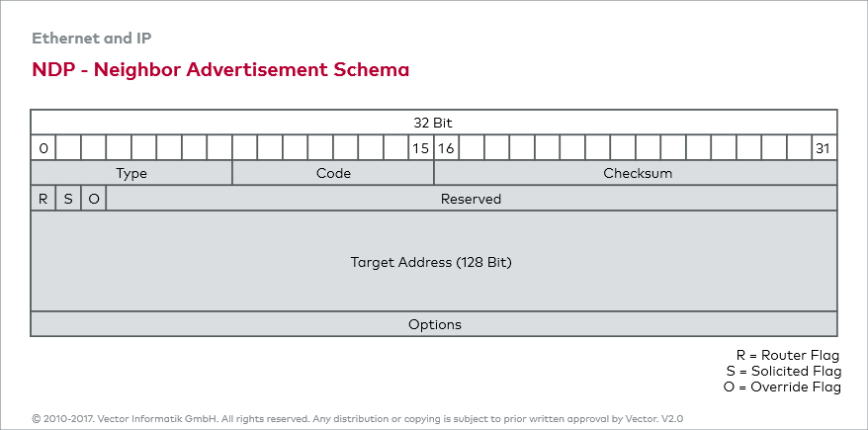The height and width of the screenshot is (430, 868).
Task: Select the Type field
Action: click(x=131, y=173)
